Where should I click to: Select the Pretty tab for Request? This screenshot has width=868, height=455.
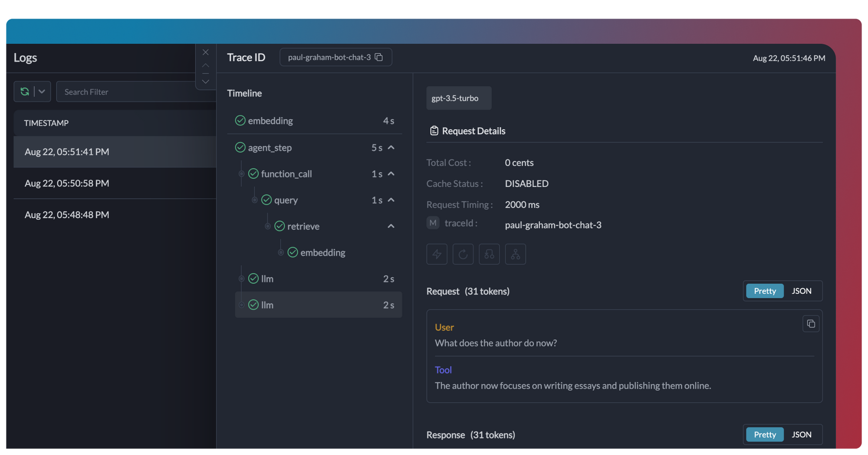pyautogui.click(x=764, y=291)
